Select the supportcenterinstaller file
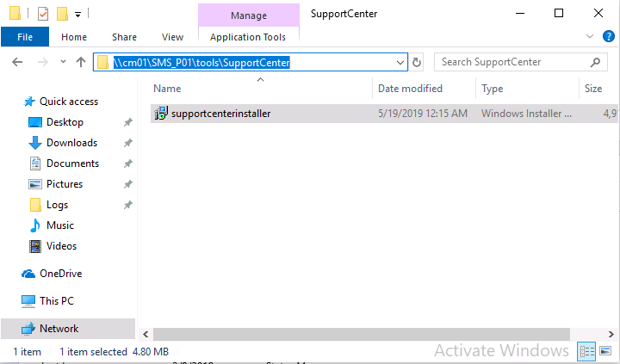Screen dimensions: 620x364 click(x=384, y=114)
